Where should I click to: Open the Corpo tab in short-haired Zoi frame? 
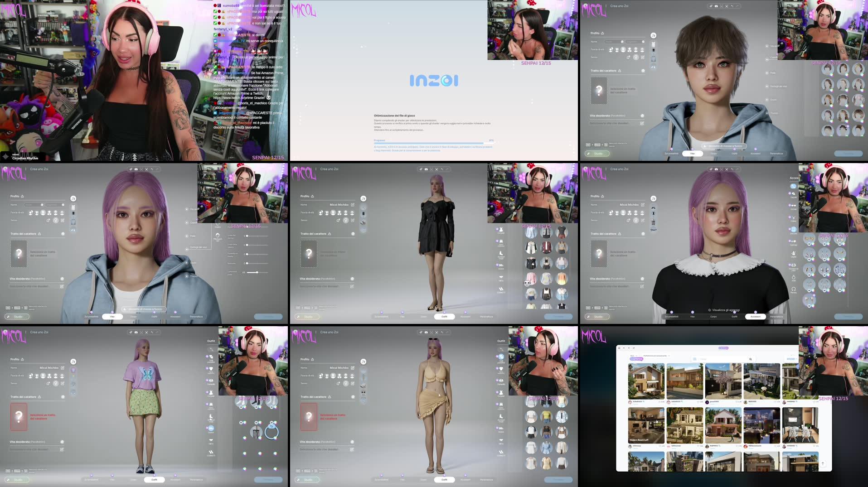(713, 154)
